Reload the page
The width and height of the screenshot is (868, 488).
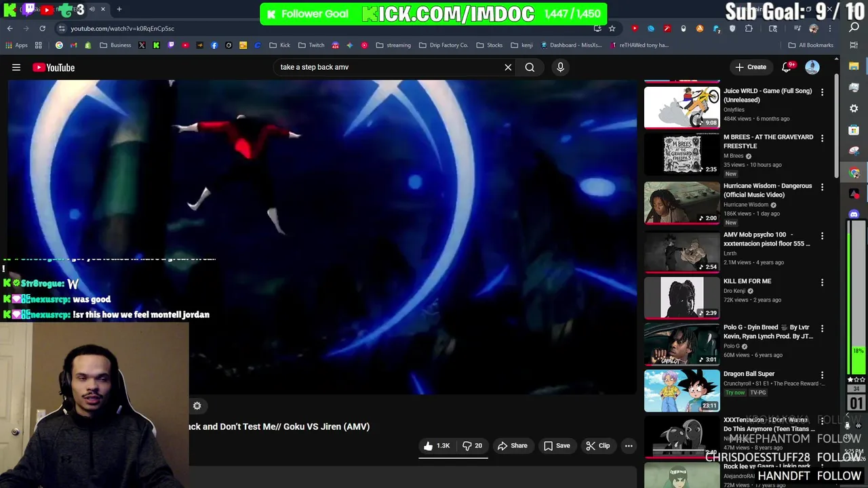[42, 28]
